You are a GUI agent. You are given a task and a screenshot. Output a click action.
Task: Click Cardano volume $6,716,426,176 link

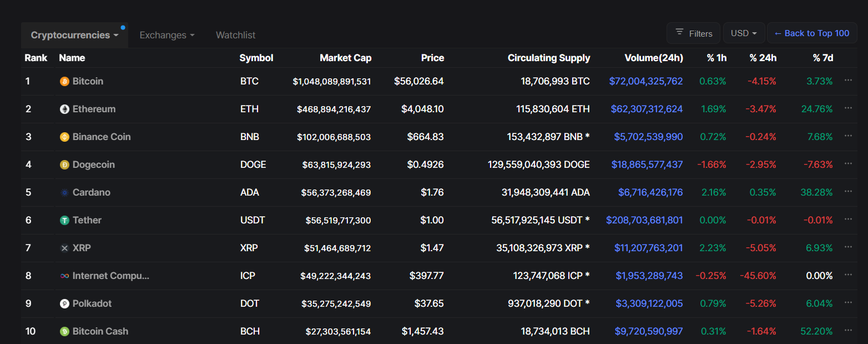tap(650, 192)
